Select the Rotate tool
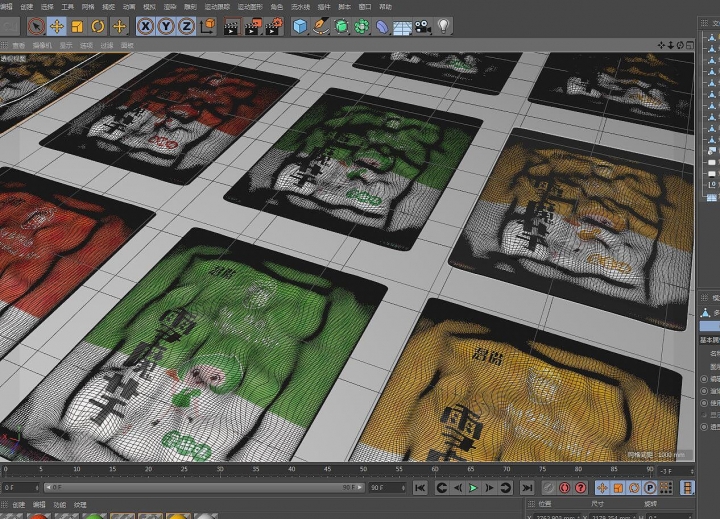The height and width of the screenshot is (519, 720). click(x=98, y=26)
